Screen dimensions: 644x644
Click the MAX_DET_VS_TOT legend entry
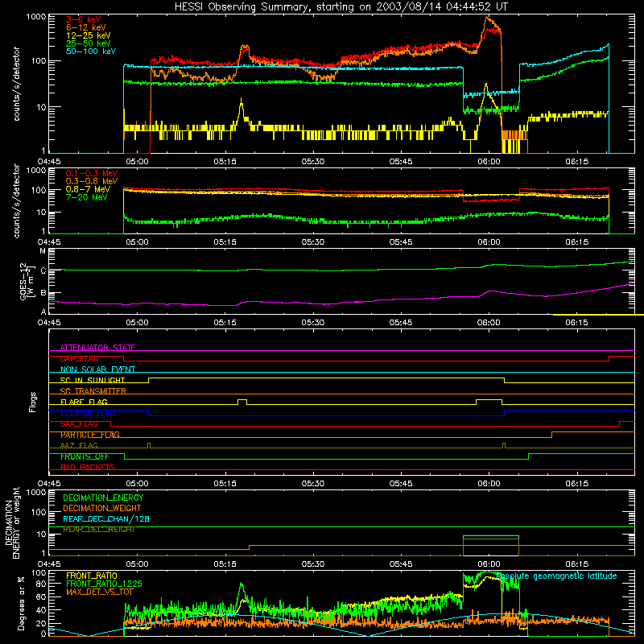100,592
